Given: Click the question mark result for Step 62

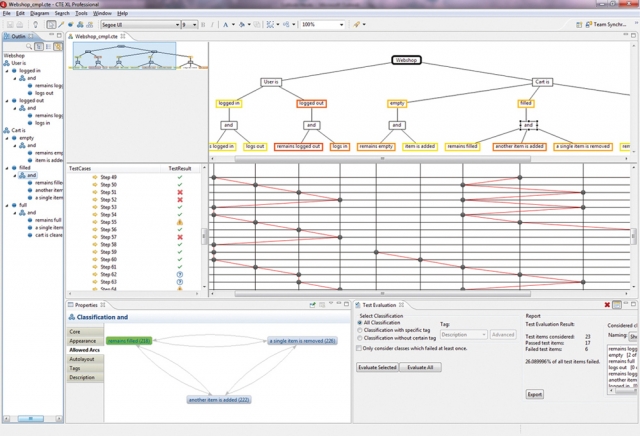Looking at the screenshot, I should point(180,274).
